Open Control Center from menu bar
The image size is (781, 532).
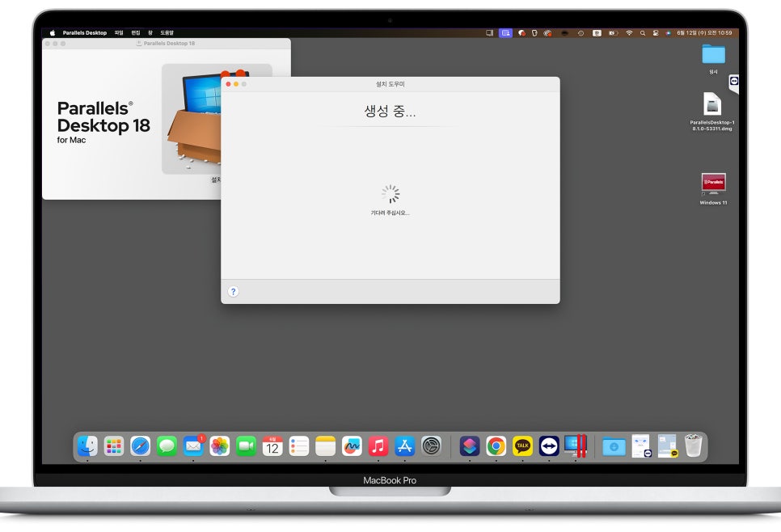click(656, 33)
